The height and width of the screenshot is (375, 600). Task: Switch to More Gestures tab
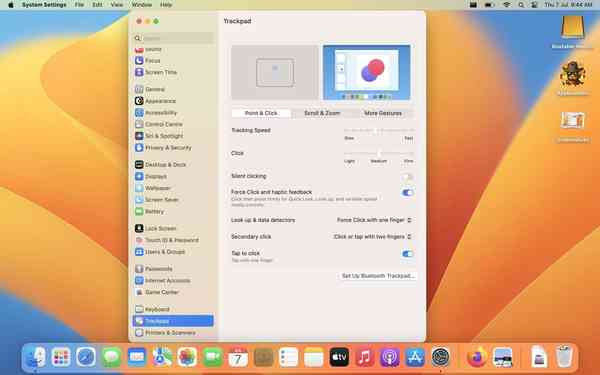click(x=383, y=113)
